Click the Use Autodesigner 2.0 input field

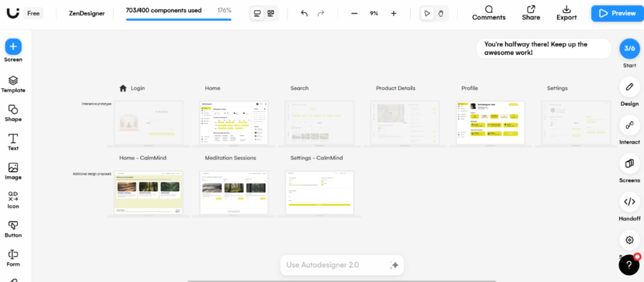click(x=342, y=265)
